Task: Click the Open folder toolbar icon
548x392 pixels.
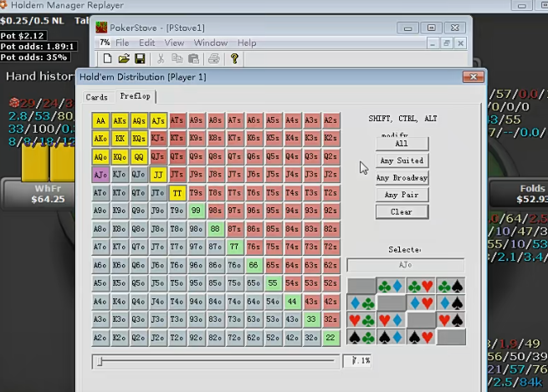Action: 123,59
